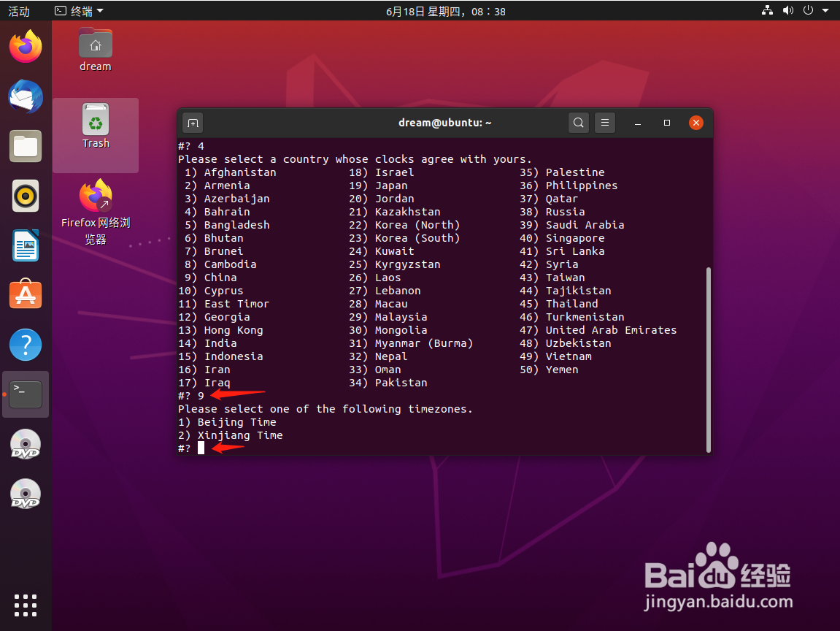Open the Firefox desktop shortcut

click(96, 212)
